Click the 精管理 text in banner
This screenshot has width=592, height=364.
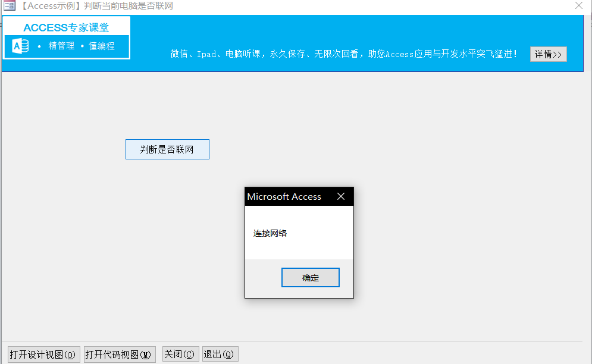tap(61, 46)
